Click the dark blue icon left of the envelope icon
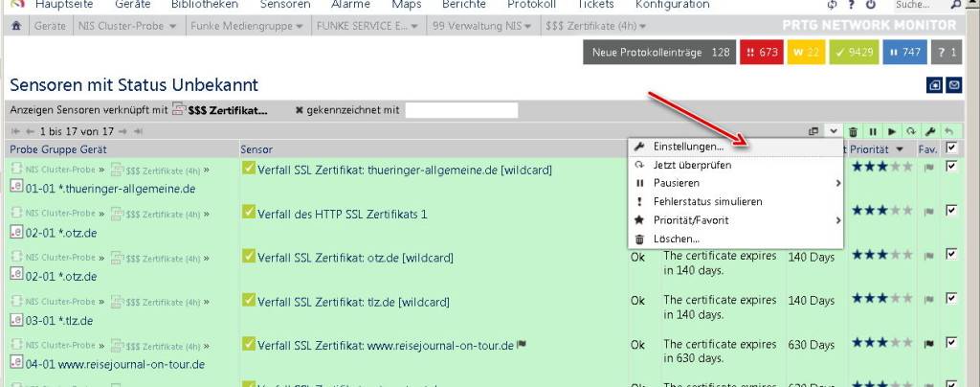The width and height of the screenshot is (980, 387). point(935,85)
